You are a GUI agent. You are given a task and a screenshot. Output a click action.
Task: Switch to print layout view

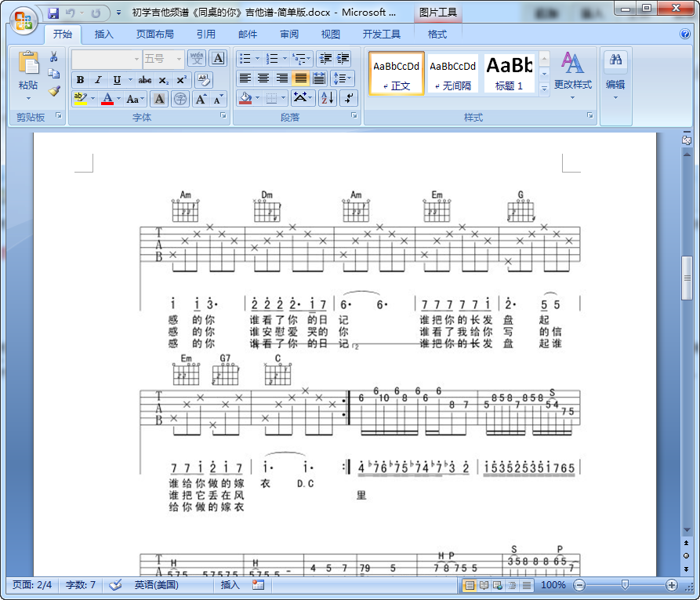(470, 585)
